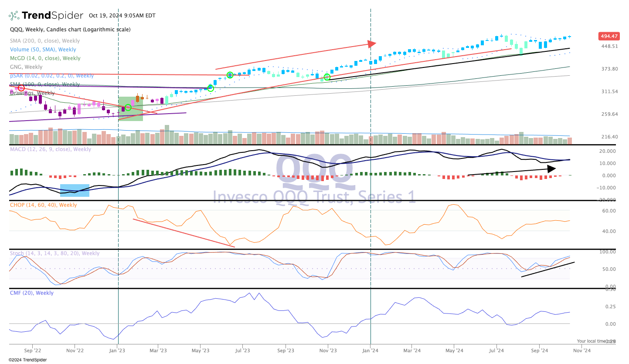Click the TrendSpider logo icon

click(x=14, y=15)
